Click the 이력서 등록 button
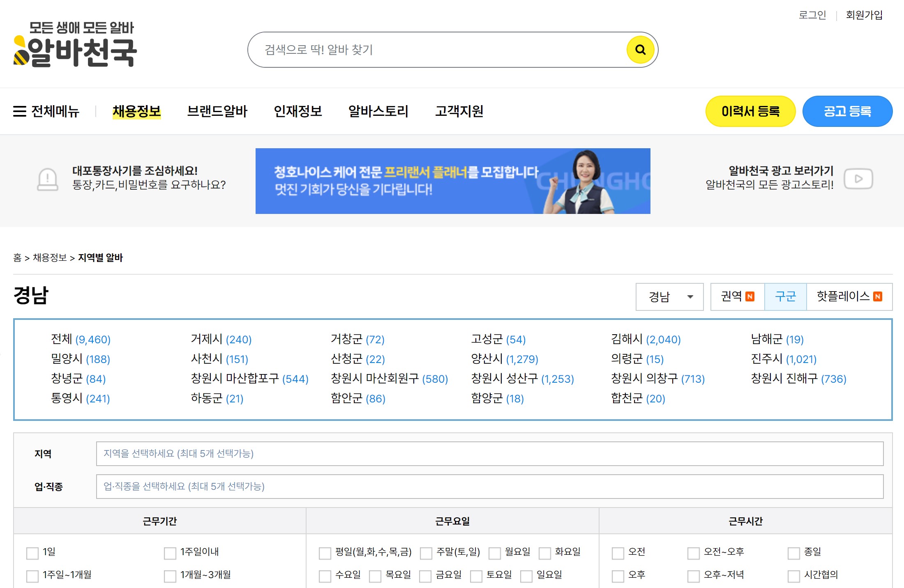This screenshot has width=904, height=588. [x=750, y=111]
